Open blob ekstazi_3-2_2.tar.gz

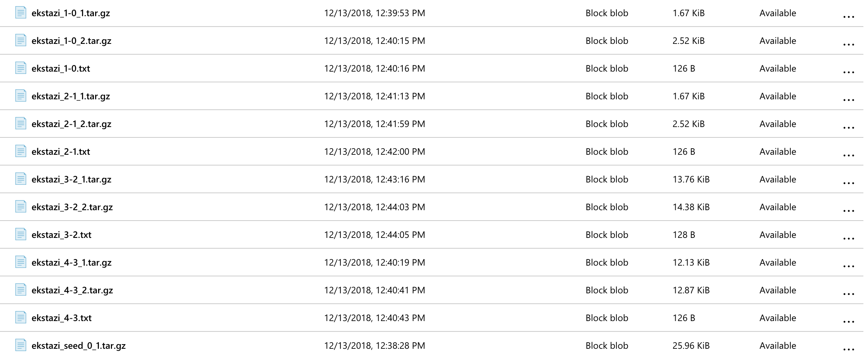[72, 207]
